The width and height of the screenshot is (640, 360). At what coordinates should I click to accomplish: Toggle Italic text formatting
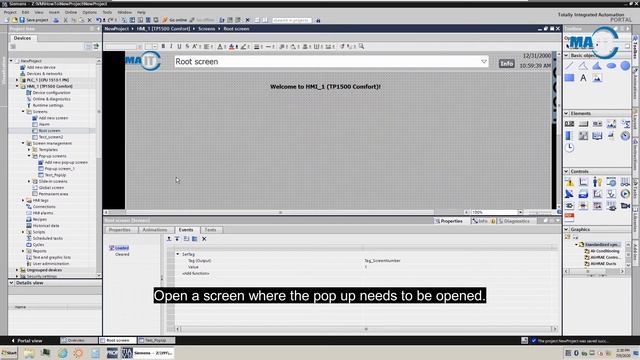[171, 46]
